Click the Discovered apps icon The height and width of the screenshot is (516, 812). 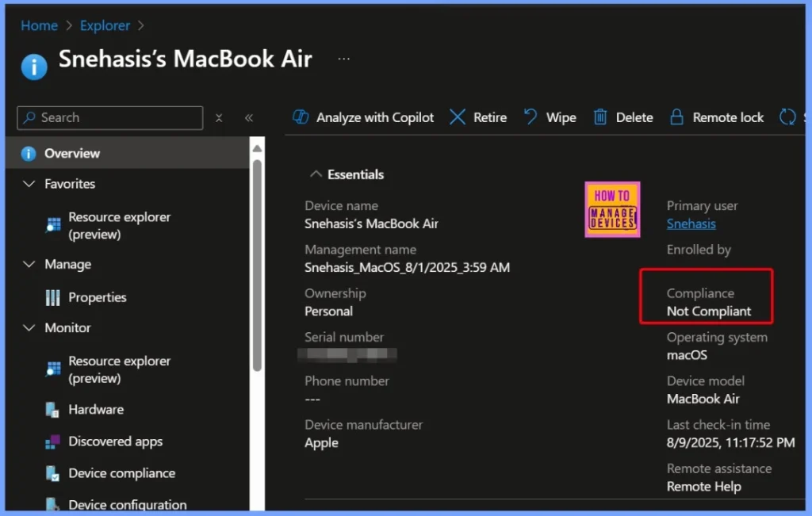53,441
